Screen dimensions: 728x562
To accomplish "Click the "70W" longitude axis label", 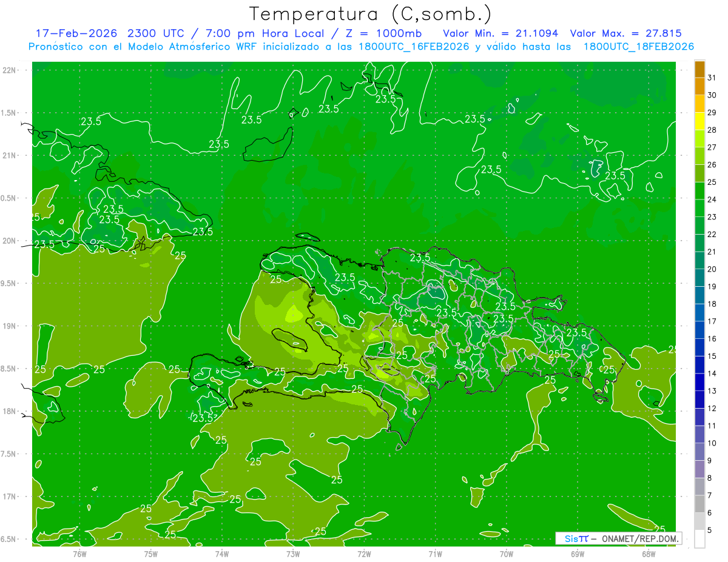I will coord(506,554).
